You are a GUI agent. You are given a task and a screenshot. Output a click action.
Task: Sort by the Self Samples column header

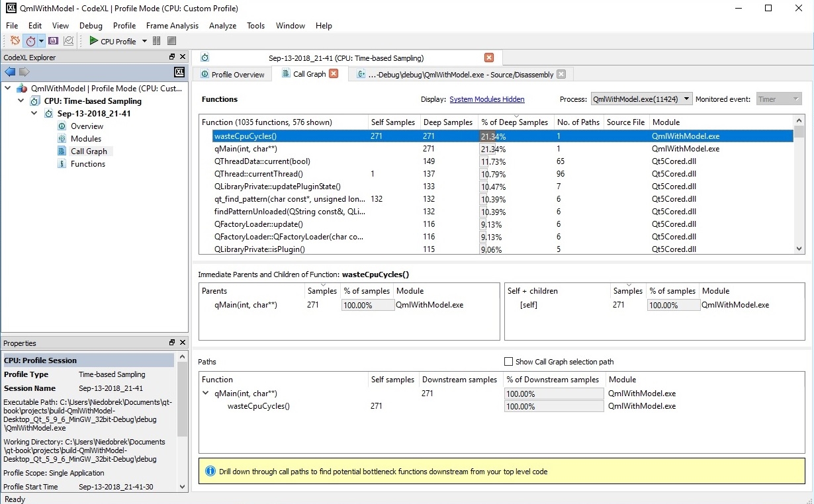[x=392, y=122]
